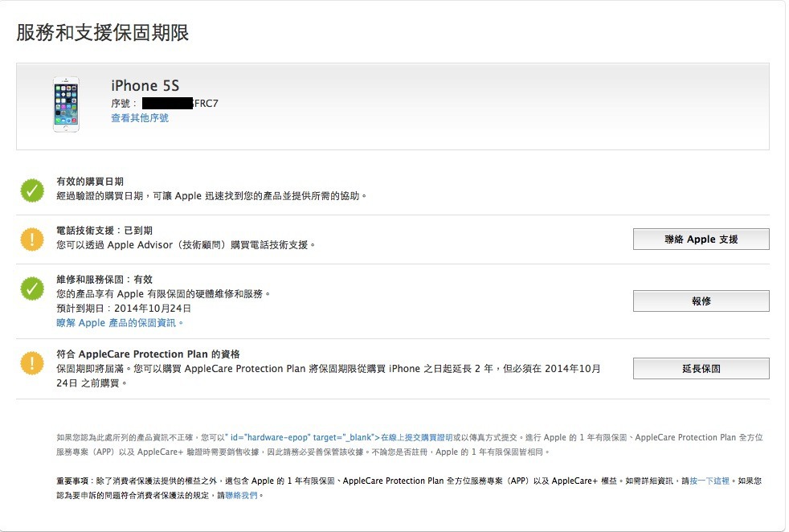This screenshot has height=532, width=789.
Task: Click the 電話技術支援：已到期 heading
Action: [104, 230]
